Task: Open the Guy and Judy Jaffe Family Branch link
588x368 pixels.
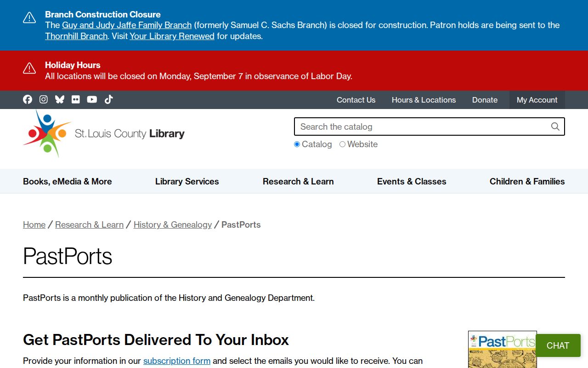Action: (127, 25)
